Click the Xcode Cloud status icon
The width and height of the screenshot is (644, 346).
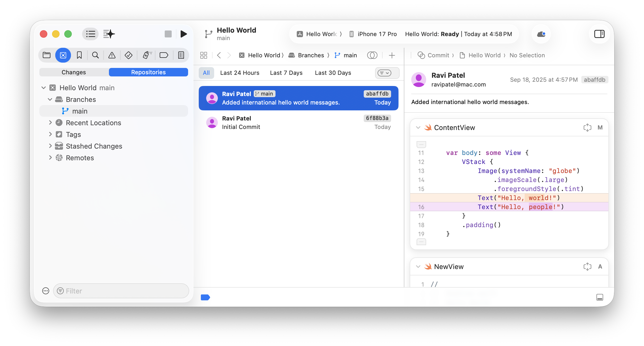pyautogui.click(x=541, y=34)
